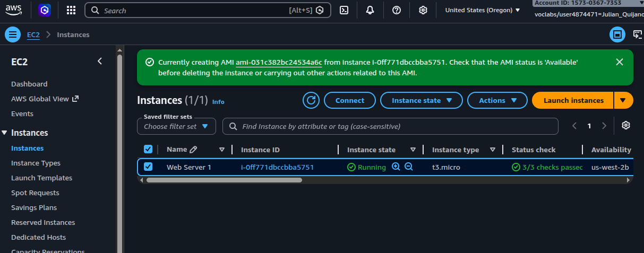This screenshot has height=253, width=644.
Task: Open Spot Requests in sidebar
Action: pos(35,193)
